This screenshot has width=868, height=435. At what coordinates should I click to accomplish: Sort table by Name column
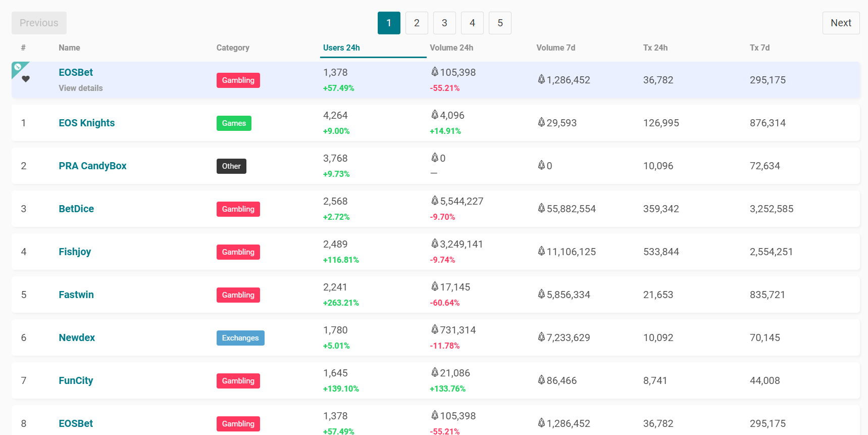[69, 47]
